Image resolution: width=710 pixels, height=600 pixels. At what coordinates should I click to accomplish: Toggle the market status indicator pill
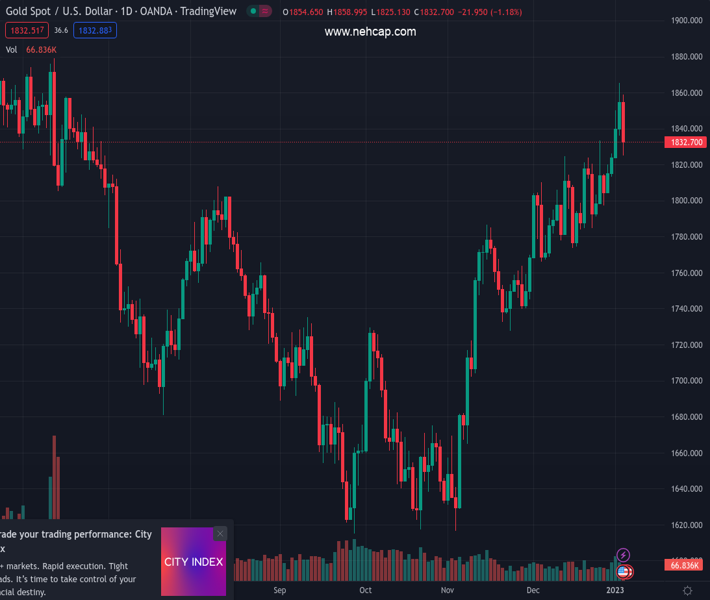tap(260, 12)
